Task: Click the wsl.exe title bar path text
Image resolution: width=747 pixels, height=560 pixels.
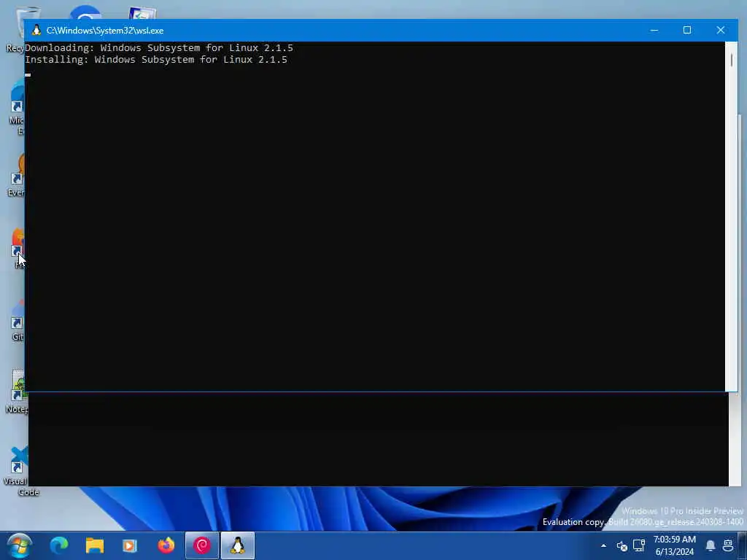Action: coord(105,31)
